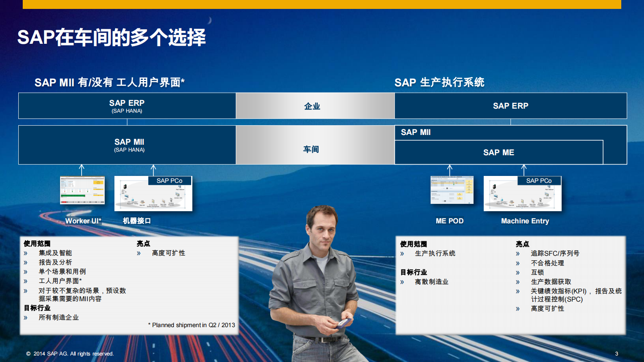Select the left SAP ERP (SAP HANA) box
Screen dimensions: 644x362
pyautogui.click(x=127, y=106)
